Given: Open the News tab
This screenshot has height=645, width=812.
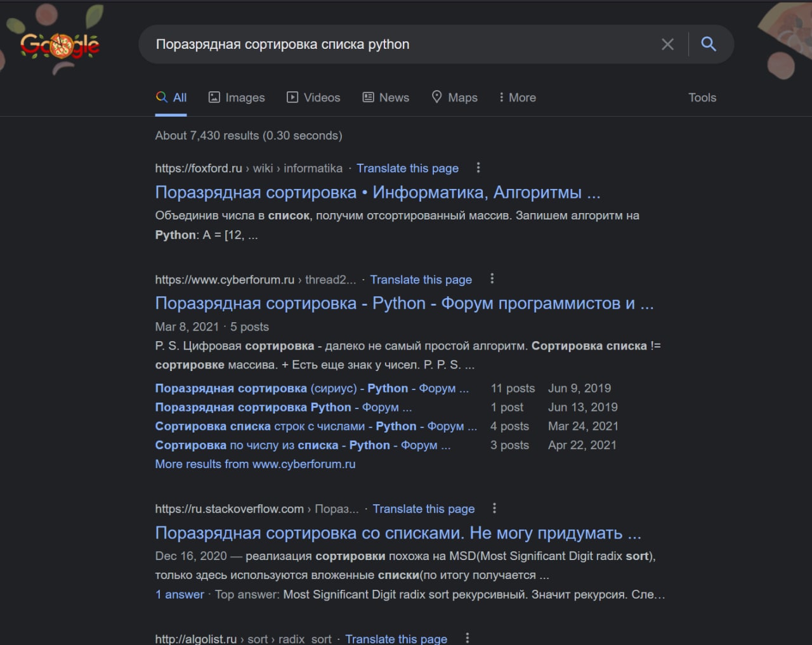Looking at the screenshot, I should pyautogui.click(x=386, y=98).
